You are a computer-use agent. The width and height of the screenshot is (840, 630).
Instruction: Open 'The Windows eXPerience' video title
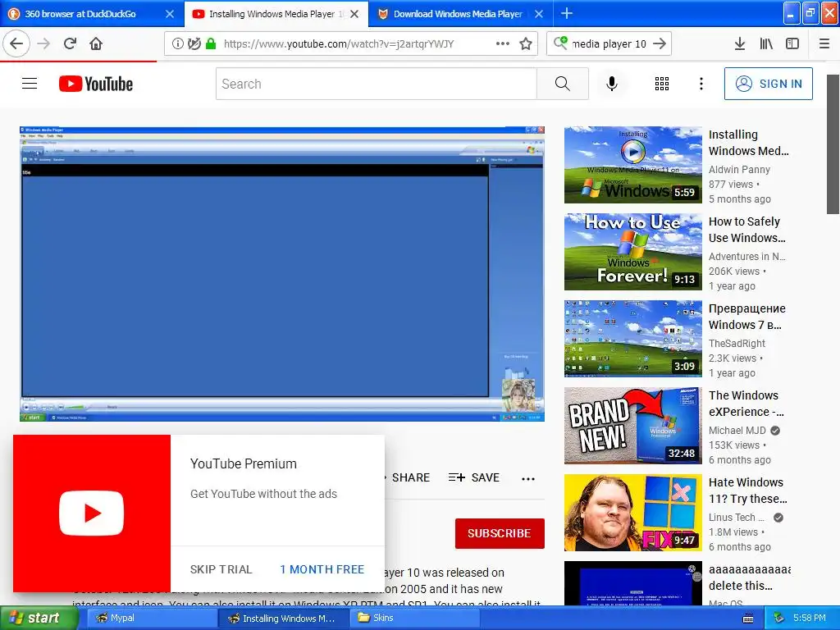pos(746,404)
